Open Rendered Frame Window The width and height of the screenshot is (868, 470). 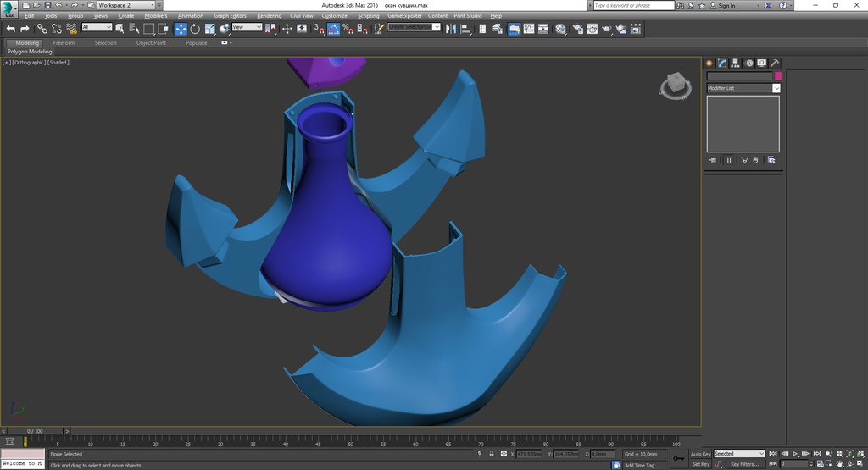593,29
